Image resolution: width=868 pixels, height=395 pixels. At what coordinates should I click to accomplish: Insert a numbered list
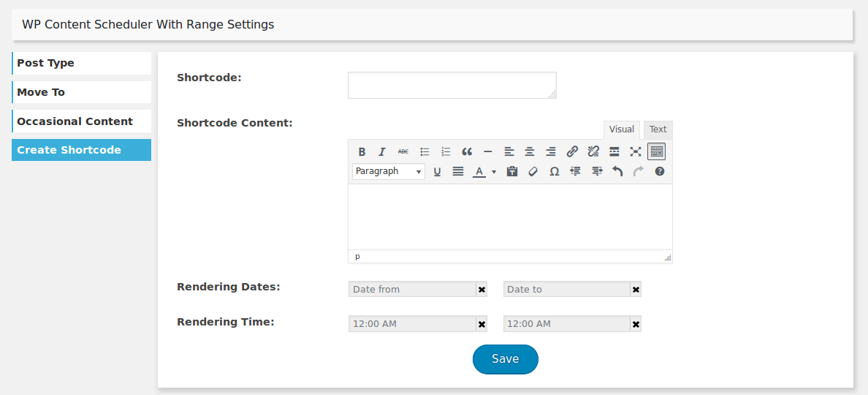tap(446, 151)
